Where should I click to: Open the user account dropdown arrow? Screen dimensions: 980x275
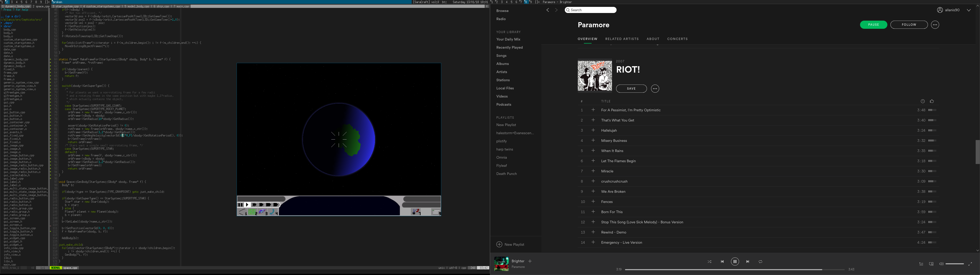[968, 10]
